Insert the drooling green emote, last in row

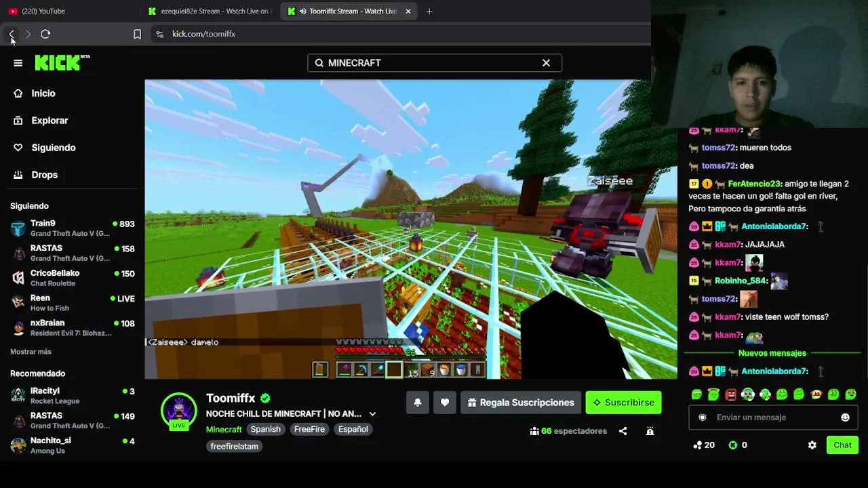coord(850,394)
